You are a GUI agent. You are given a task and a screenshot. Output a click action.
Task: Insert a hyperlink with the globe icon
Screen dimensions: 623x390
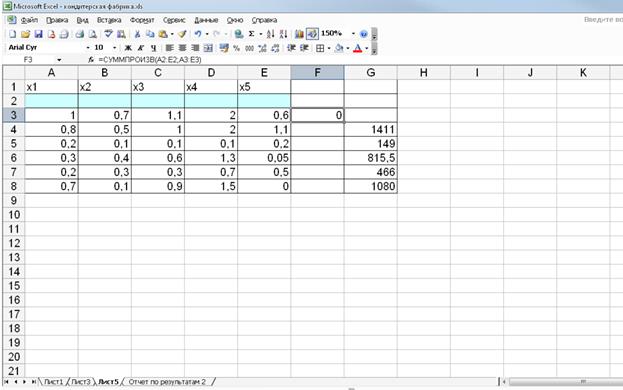pos(238,34)
